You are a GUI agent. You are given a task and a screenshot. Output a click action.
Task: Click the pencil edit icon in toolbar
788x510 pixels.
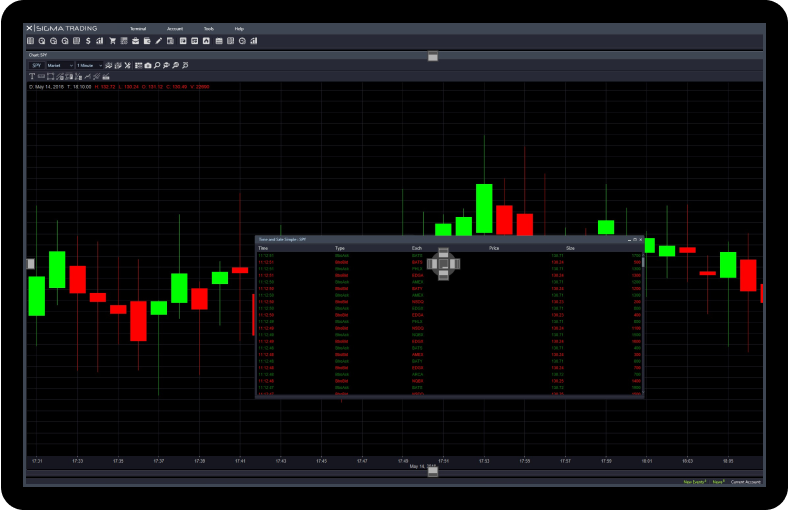[158, 41]
